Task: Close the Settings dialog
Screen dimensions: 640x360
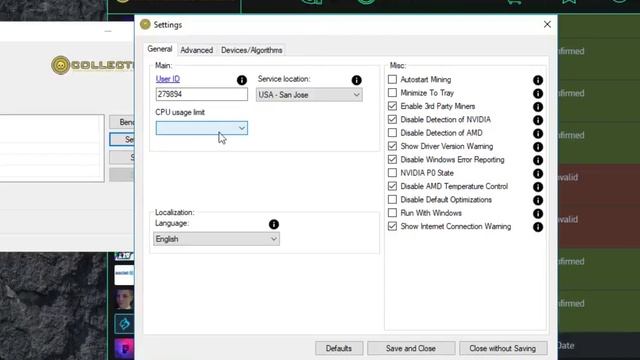Action: [x=547, y=24]
